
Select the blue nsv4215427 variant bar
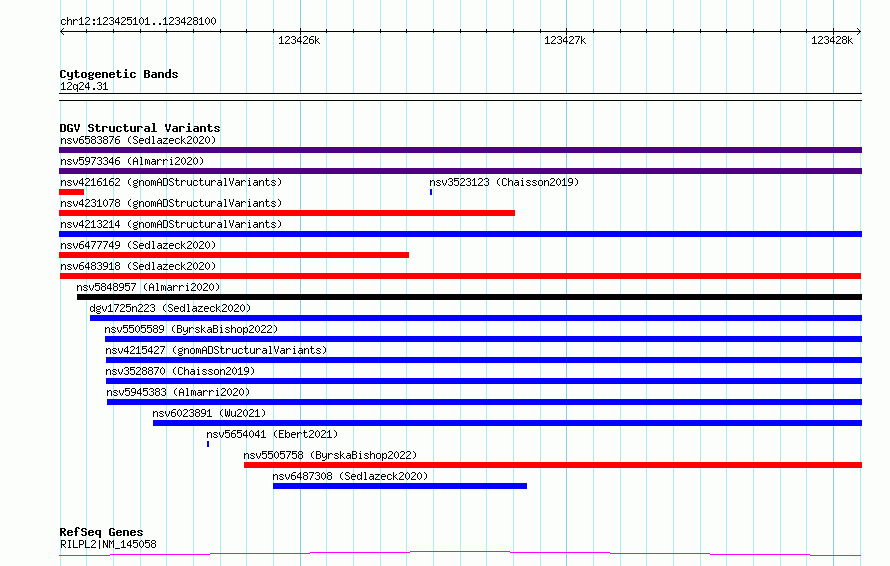(x=484, y=360)
